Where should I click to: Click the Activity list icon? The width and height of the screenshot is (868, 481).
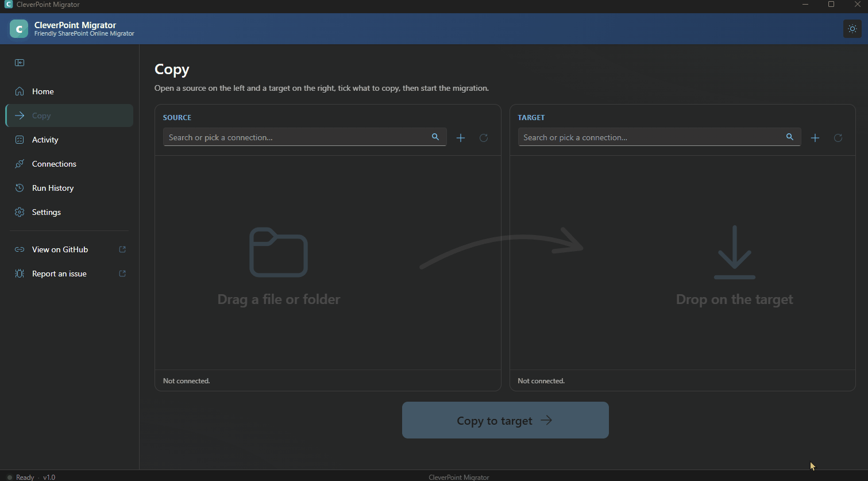pyautogui.click(x=20, y=140)
